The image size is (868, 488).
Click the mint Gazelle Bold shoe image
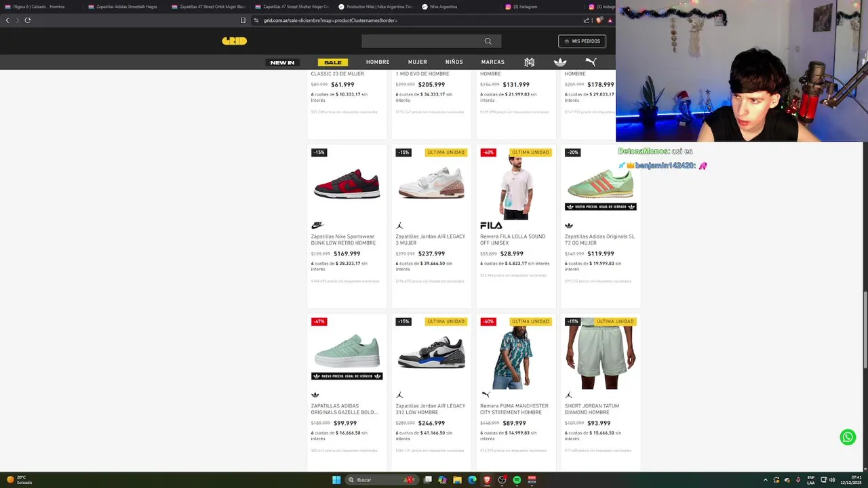pyautogui.click(x=347, y=352)
